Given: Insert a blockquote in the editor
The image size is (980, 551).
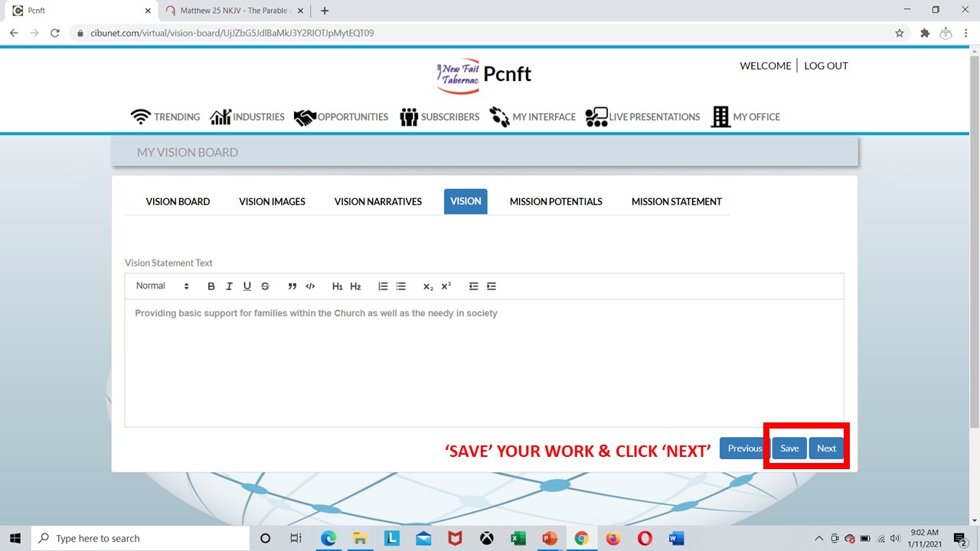Looking at the screenshot, I should click(x=292, y=286).
